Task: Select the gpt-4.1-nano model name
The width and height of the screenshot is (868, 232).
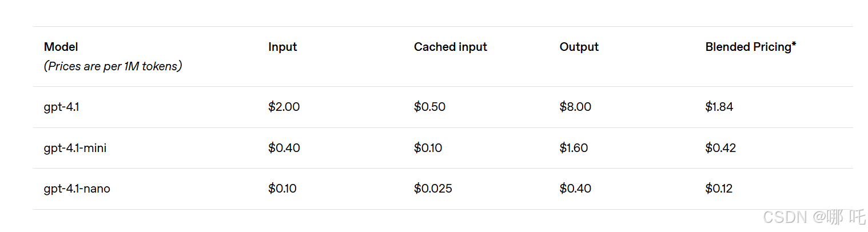Action: [x=77, y=189]
